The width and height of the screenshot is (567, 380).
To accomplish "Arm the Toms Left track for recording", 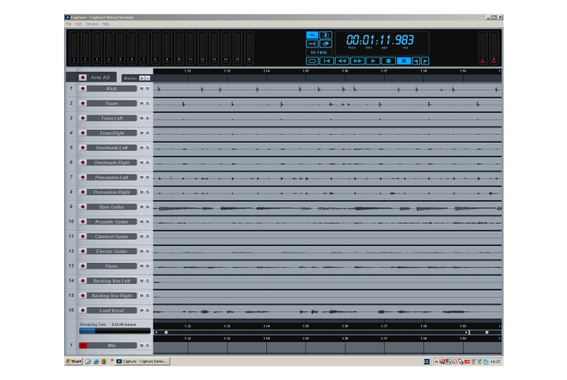I will (x=83, y=118).
